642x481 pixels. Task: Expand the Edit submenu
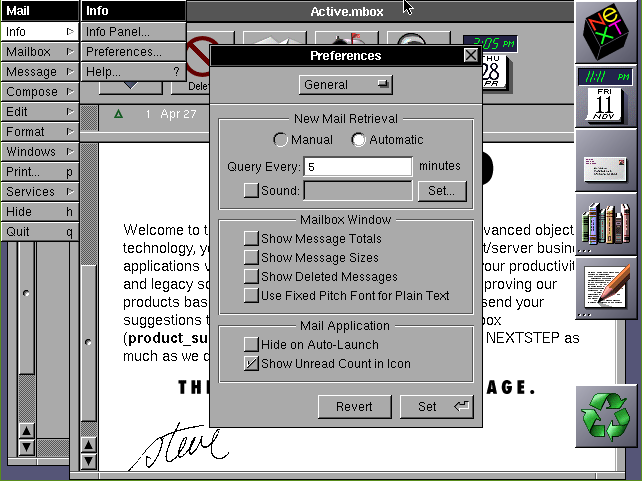coord(40,112)
